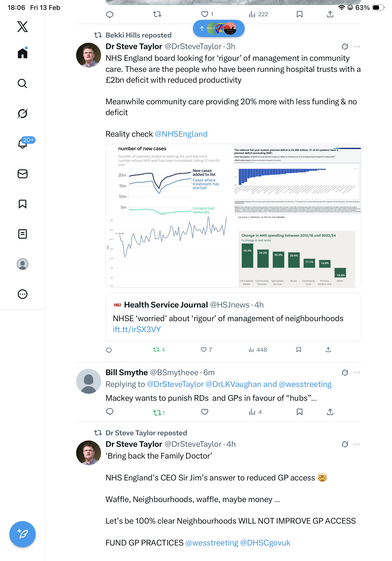The width and height of the screenshot is (392, 561).
Task: Open Search from the sidebar
Action: pos(23,84)
